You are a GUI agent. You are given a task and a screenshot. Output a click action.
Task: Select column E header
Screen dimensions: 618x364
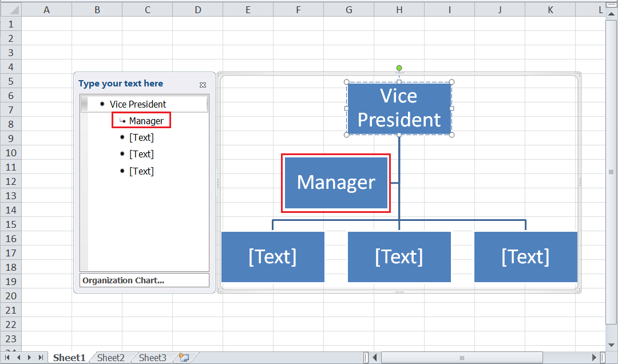click(x=248, y=10)
